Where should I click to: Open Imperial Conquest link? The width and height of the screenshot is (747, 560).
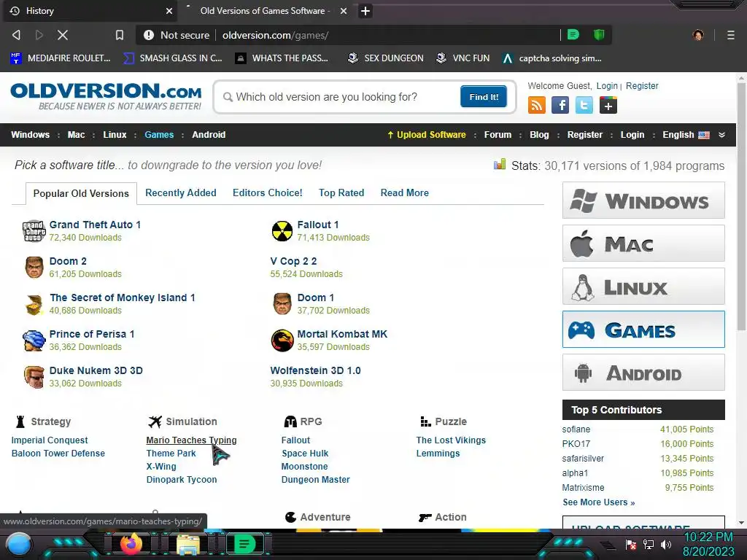pos(50,440)
